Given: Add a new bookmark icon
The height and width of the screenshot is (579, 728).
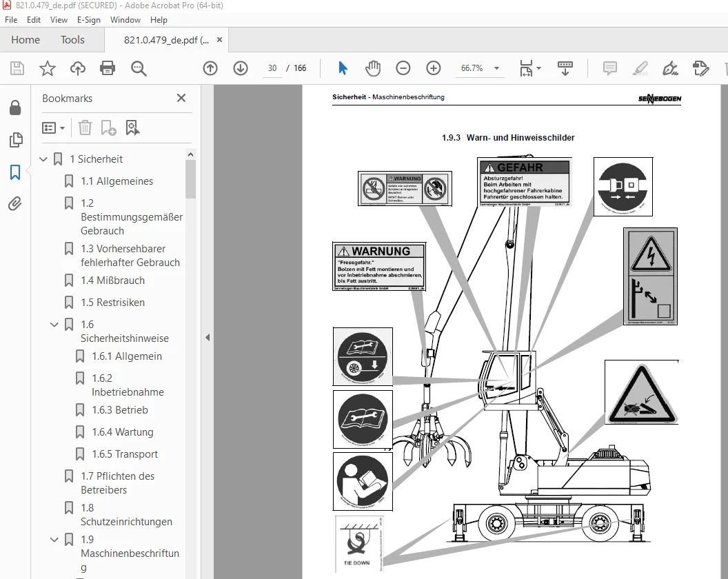Looking at the screenshot, I should pos(108,128).
